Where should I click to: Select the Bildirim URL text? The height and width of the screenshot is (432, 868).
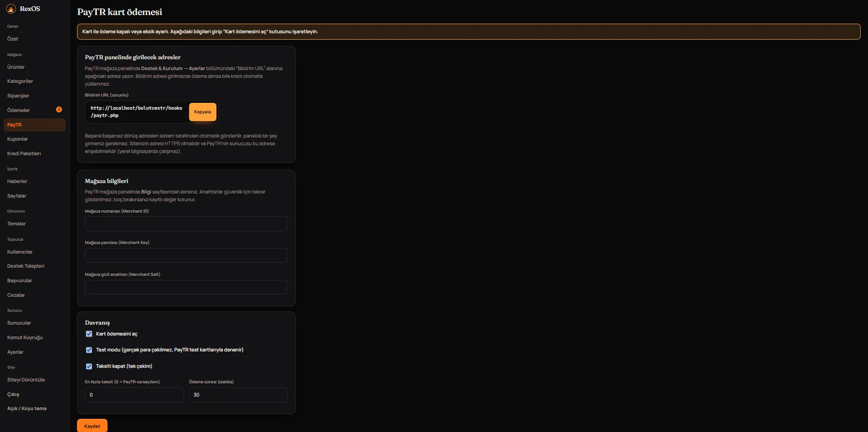pyautogui.click(x=136, y=112)
